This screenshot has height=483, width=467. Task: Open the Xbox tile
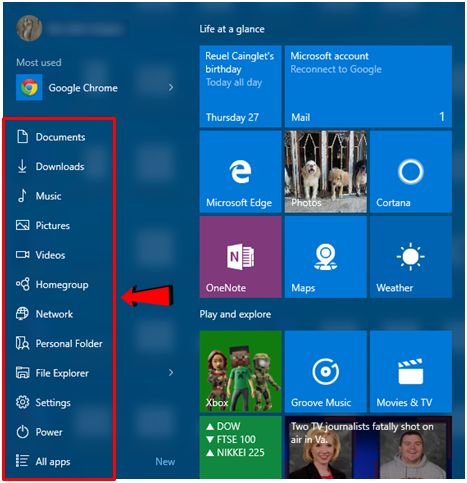pyautogui.click(x=240, y=371)
